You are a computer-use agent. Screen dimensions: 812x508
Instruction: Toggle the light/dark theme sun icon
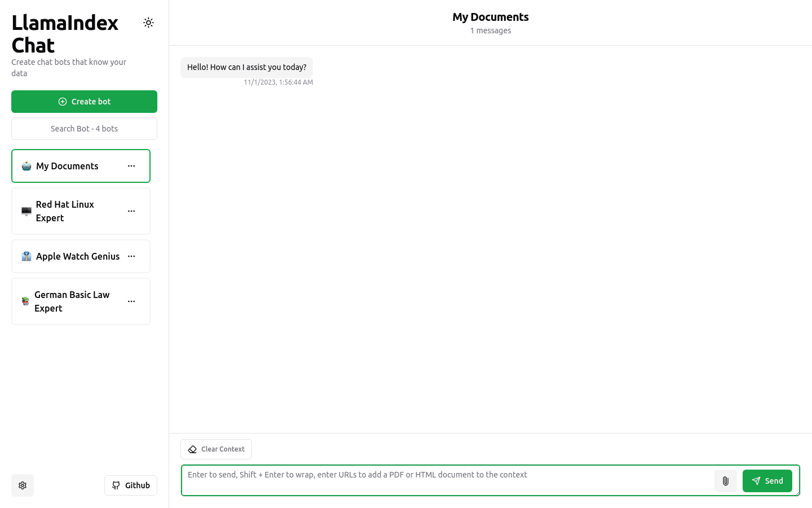pyautogui.click(x=148, y=23)
